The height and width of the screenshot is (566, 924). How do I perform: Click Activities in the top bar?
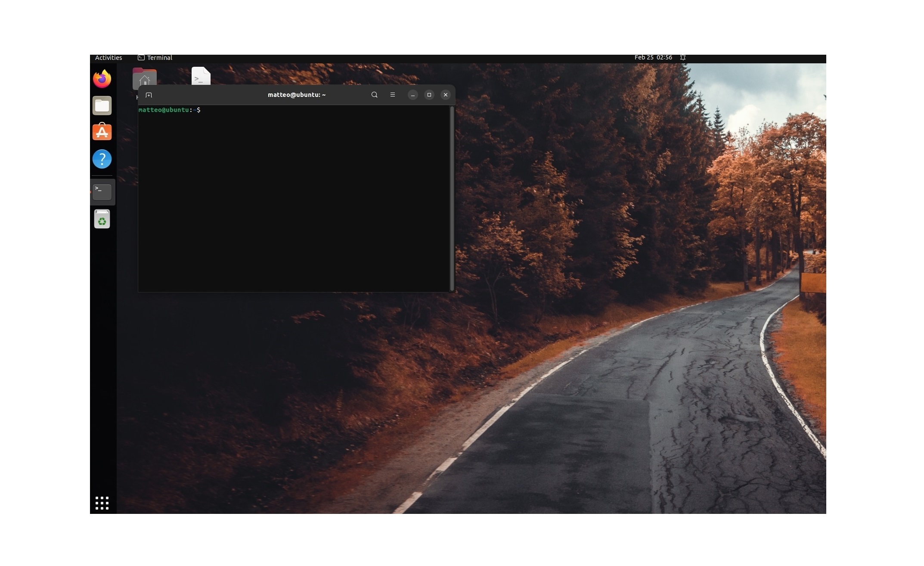click(108, 57)
